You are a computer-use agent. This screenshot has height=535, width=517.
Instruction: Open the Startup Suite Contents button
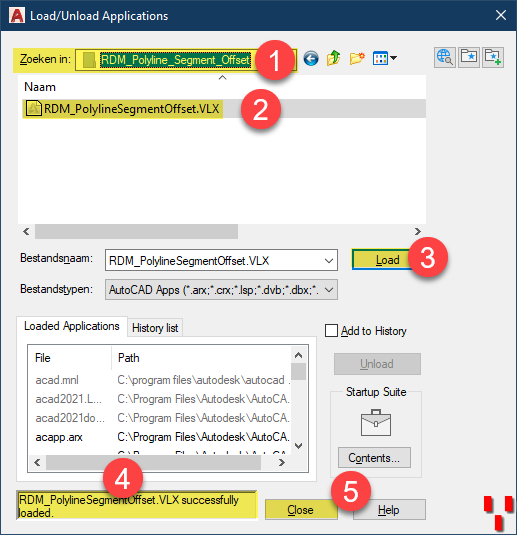click(x=374, y=458)
